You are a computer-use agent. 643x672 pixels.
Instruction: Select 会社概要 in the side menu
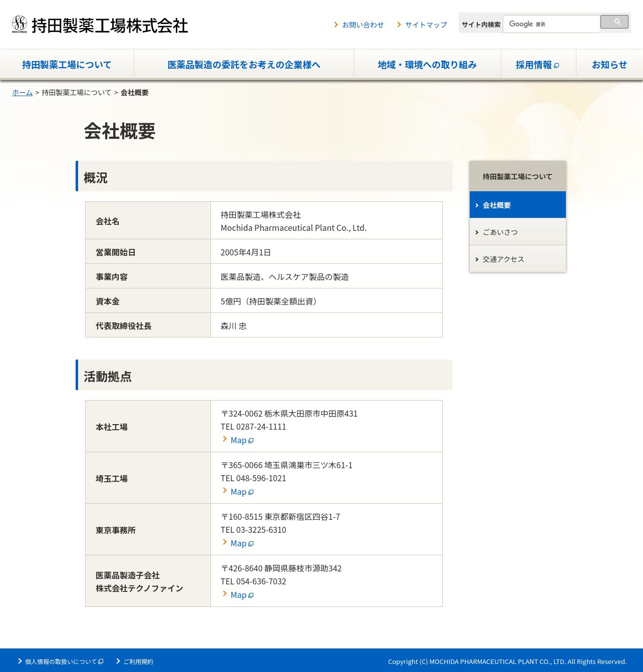518,205
